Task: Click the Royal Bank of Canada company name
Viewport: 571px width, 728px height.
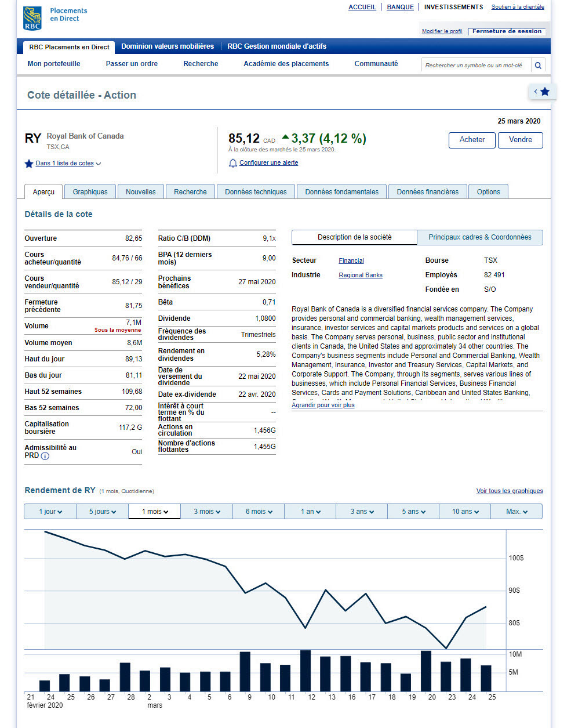Action: (85, 136)
